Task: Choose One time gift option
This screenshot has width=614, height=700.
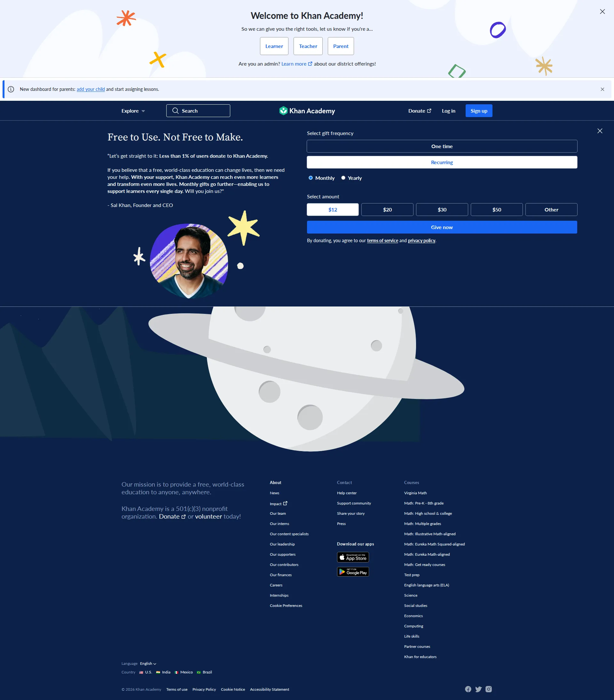Action: coord(442,146)
